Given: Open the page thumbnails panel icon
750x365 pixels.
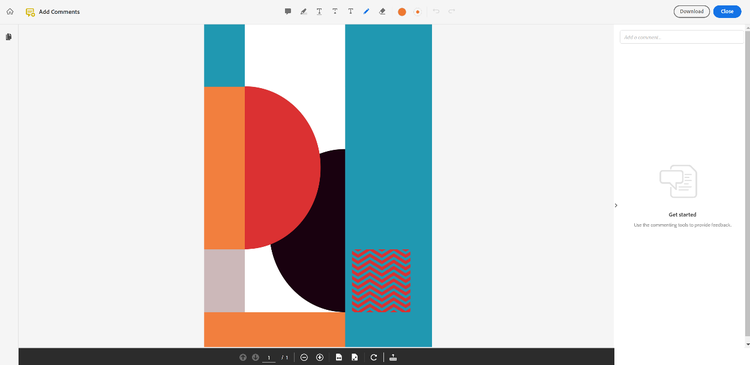Looking at the screenshot, I should (9, 37).
